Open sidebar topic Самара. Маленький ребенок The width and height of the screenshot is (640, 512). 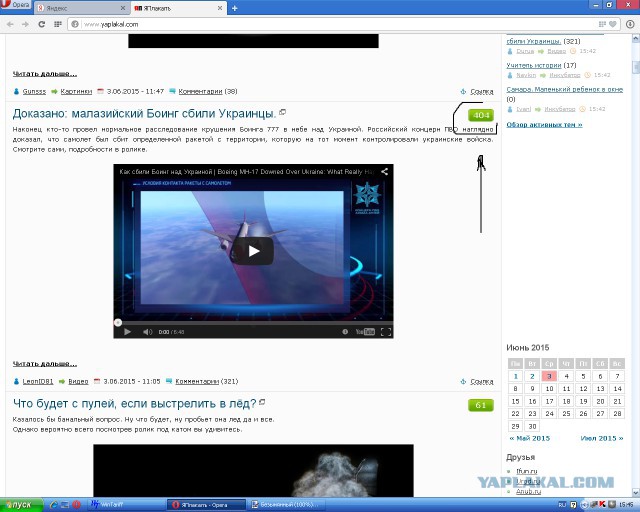(x=564, y=89)
